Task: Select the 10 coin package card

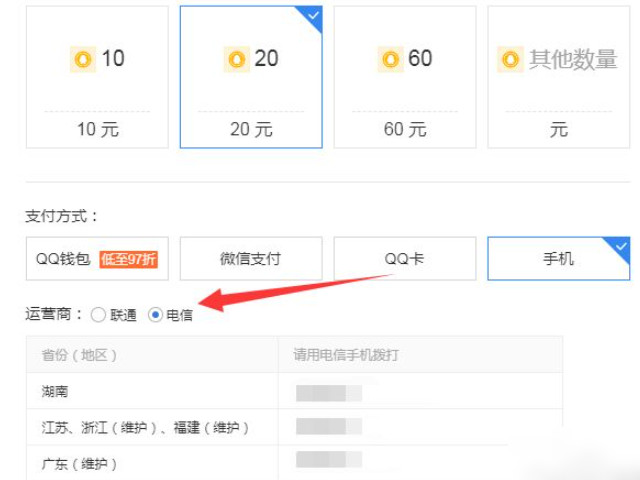Action: [x=97, y=77]
